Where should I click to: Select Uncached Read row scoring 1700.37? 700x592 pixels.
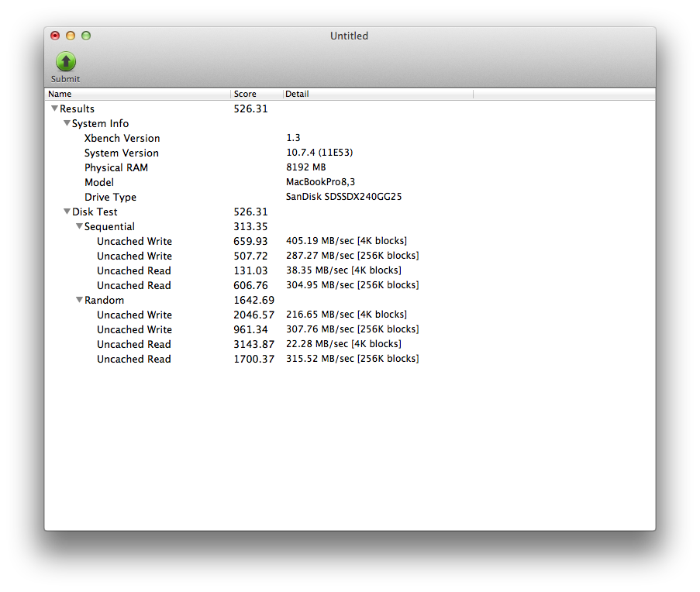click(350, 359)
